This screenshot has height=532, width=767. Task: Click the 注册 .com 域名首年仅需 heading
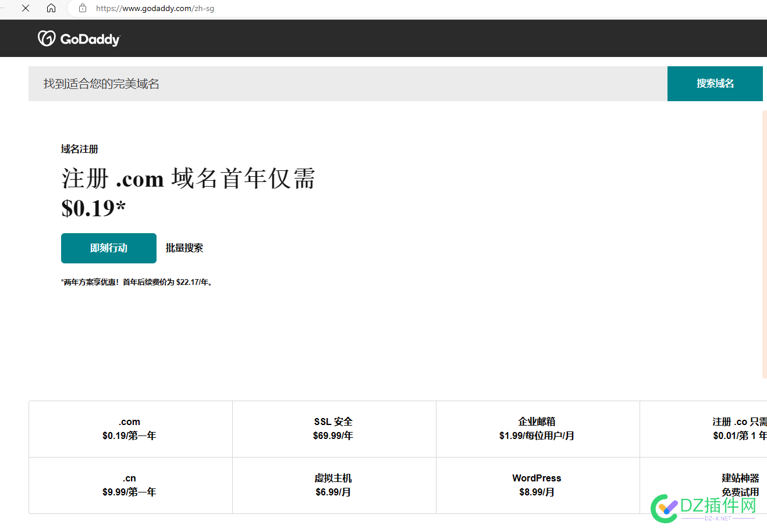[188, 178]
